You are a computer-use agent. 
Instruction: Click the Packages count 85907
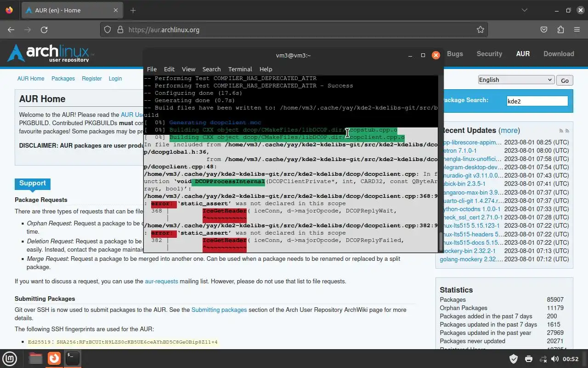[555, 299]
